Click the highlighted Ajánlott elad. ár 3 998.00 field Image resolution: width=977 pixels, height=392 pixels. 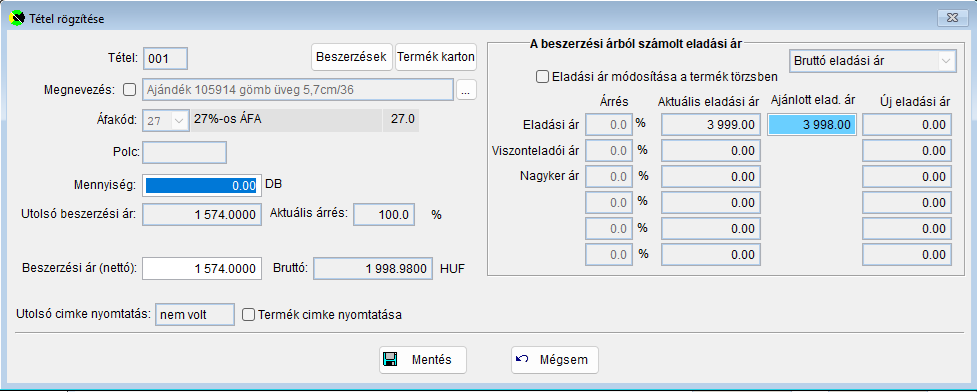pyautogui.click(x=812, y=125)
